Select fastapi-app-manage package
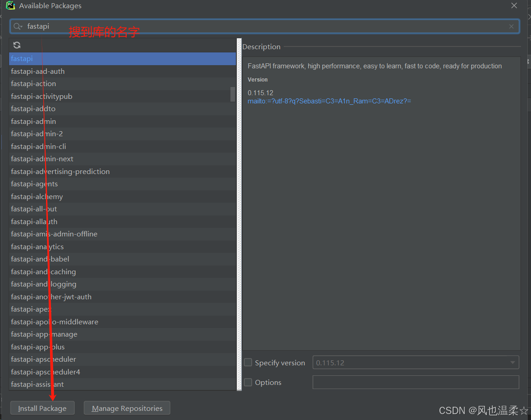Viewport: 531px width, 420px height. [x=123, y=334]
